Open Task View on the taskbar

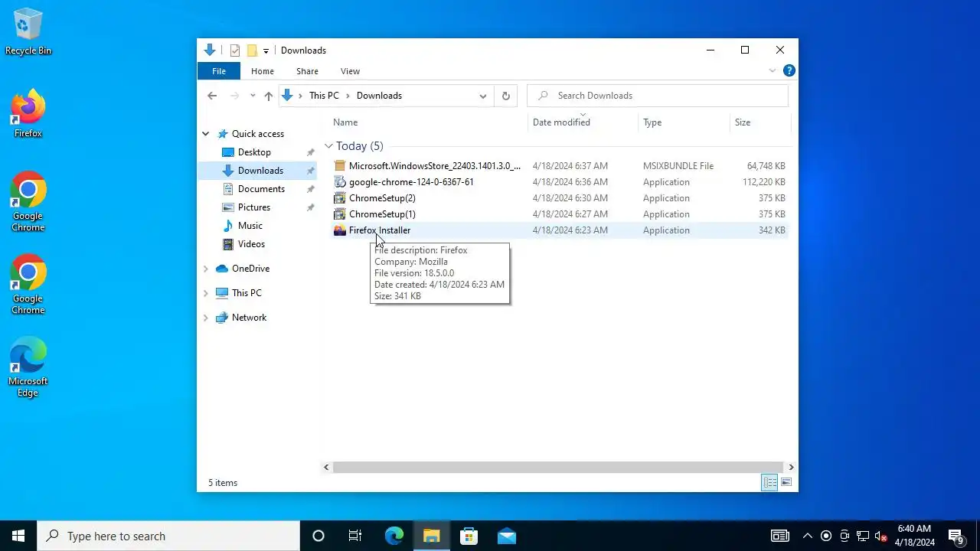[x=355, y=536]
